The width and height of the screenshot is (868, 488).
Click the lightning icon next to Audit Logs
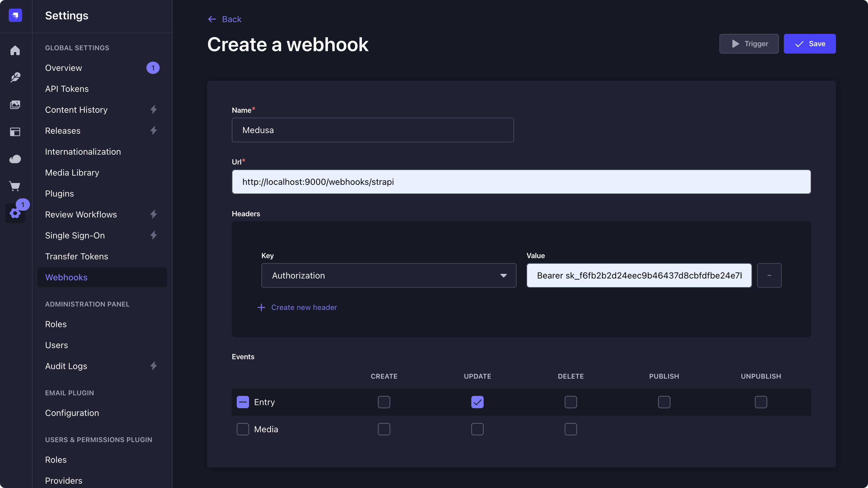coord(154,366)
